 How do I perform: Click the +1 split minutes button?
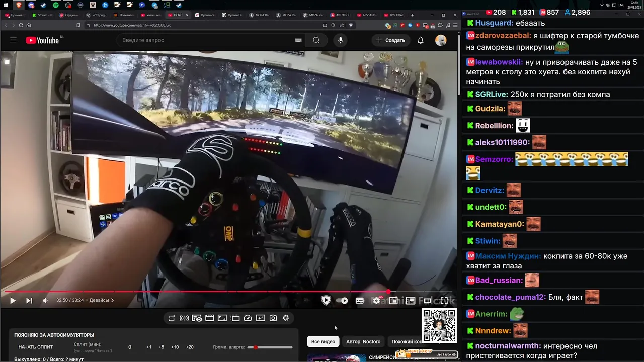(149, 347)
